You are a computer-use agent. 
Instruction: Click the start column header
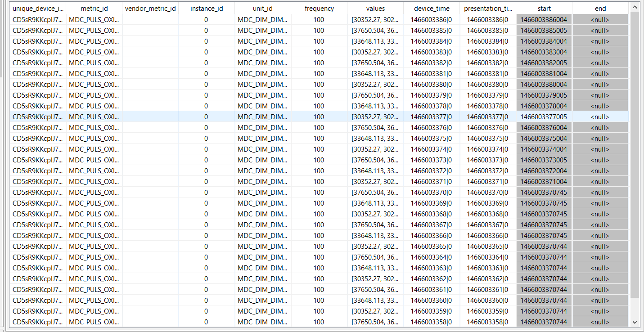pyautogui.click(x=544, y=9)
